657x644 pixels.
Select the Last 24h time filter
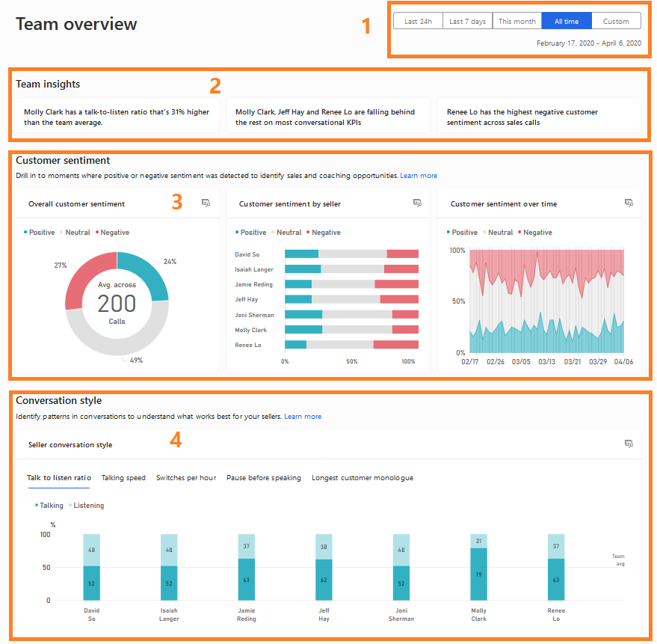418,20
